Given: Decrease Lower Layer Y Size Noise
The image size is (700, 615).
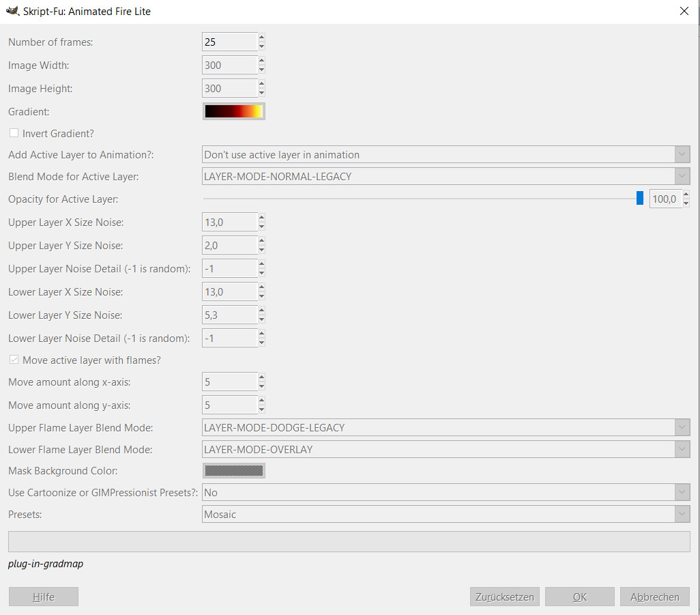Looking at the screenshot, I should (261, 319).
